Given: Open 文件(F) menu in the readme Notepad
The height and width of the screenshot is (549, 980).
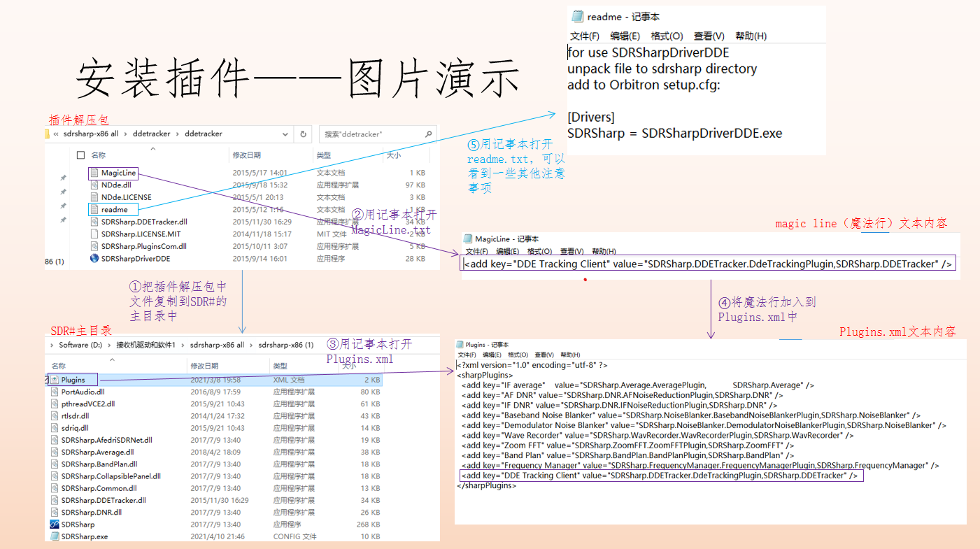Looking at the screenshot, I should pos(584,36).
